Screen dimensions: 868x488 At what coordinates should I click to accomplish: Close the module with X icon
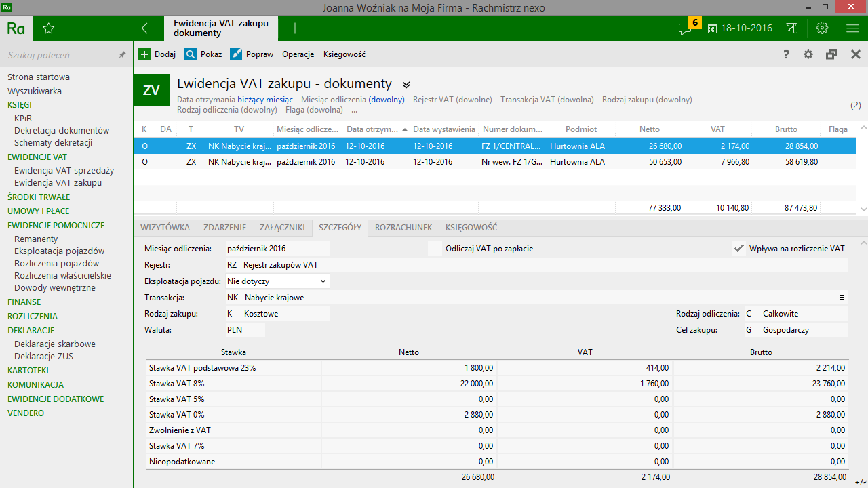click(x=855, y=54)
